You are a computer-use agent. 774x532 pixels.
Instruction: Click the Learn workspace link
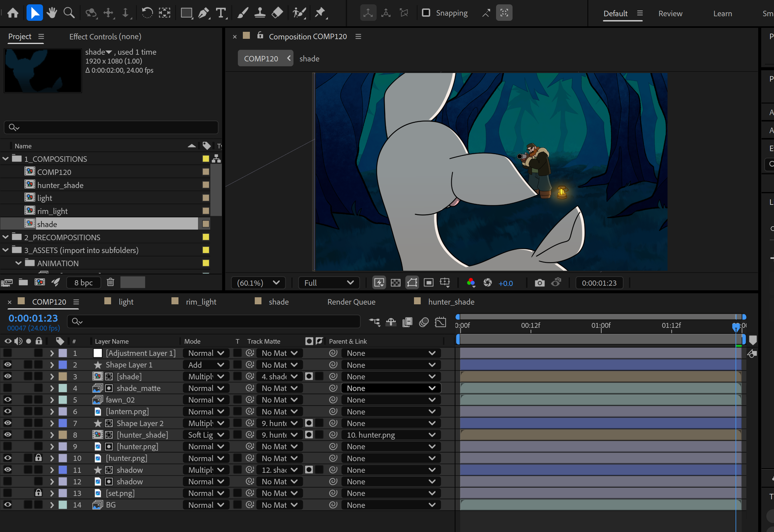[x=722, y=13]
